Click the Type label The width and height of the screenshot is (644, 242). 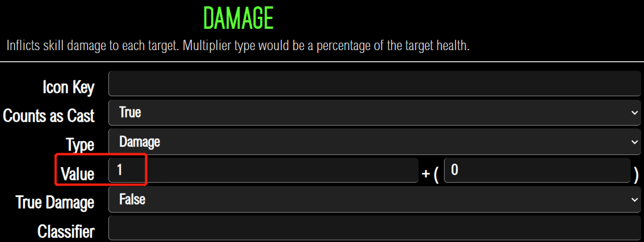(x=80, y=145)
